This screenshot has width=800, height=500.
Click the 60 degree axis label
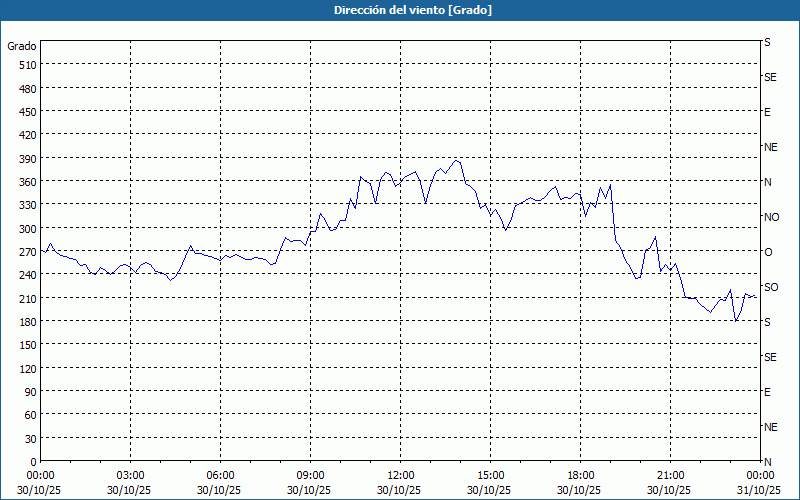click(31, 415)
